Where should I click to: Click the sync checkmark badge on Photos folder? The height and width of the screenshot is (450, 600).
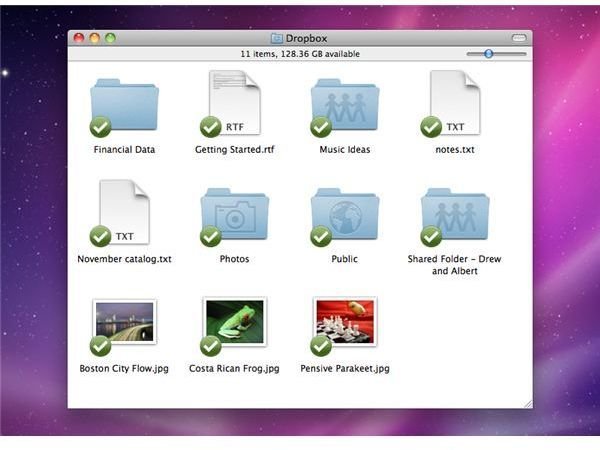click(x=210, y=236)
